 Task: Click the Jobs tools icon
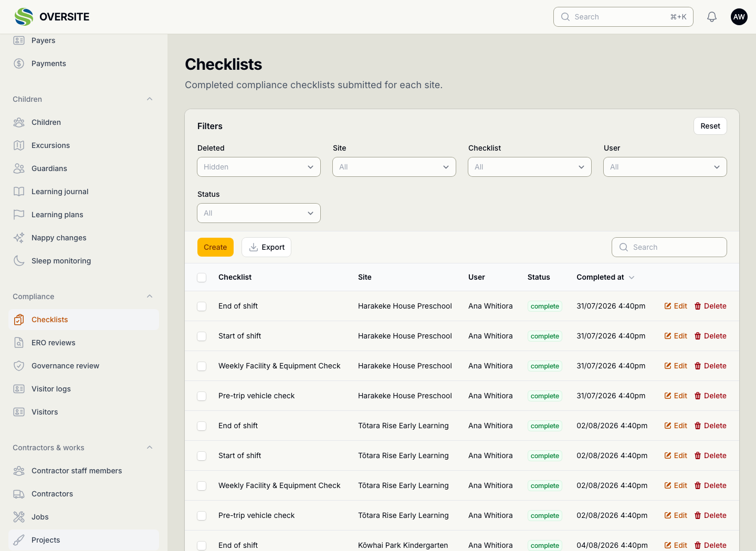(x=19, y=517)
